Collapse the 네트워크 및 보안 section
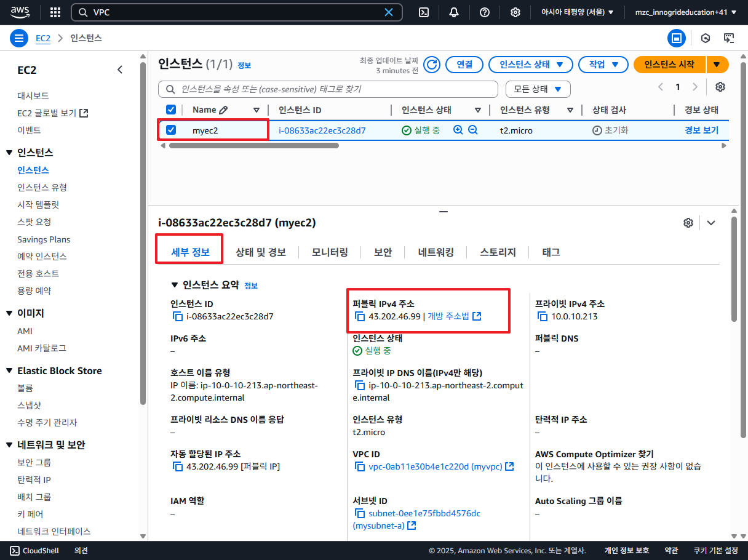 tap(9, 445)
